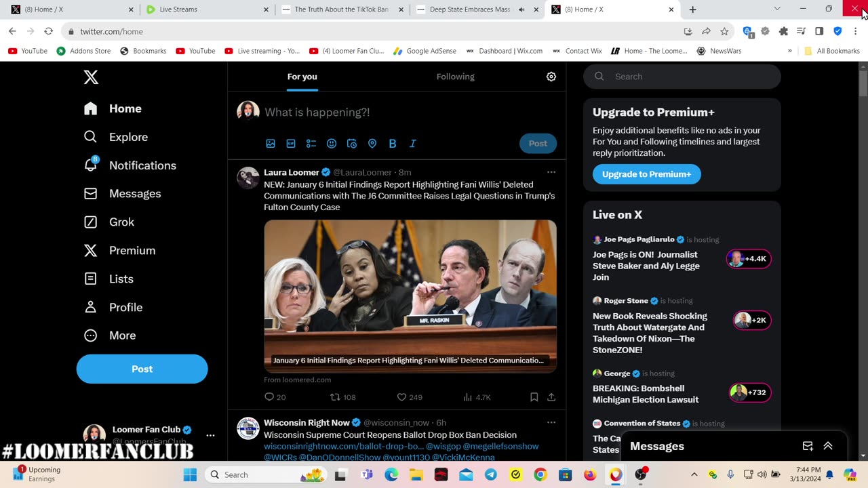View analytics of Laura Loomer's post
Viewport: 868px width, 488px height.
tap(477, 397)
